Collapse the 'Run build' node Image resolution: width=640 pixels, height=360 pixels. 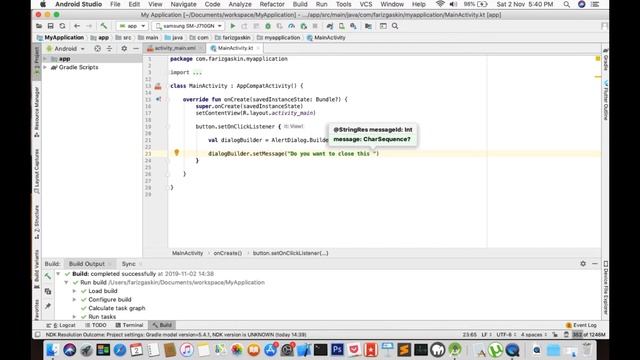pyautogui.click(x=66, y=282)
